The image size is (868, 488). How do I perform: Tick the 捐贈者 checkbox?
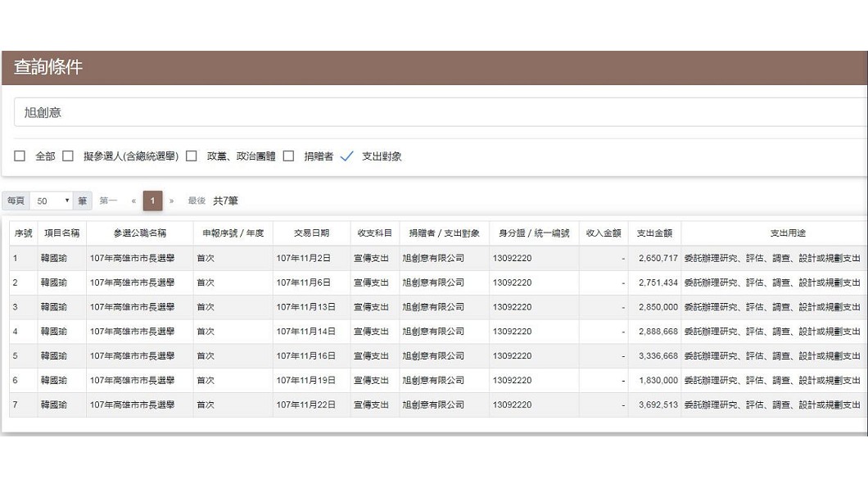pos(288,156)
